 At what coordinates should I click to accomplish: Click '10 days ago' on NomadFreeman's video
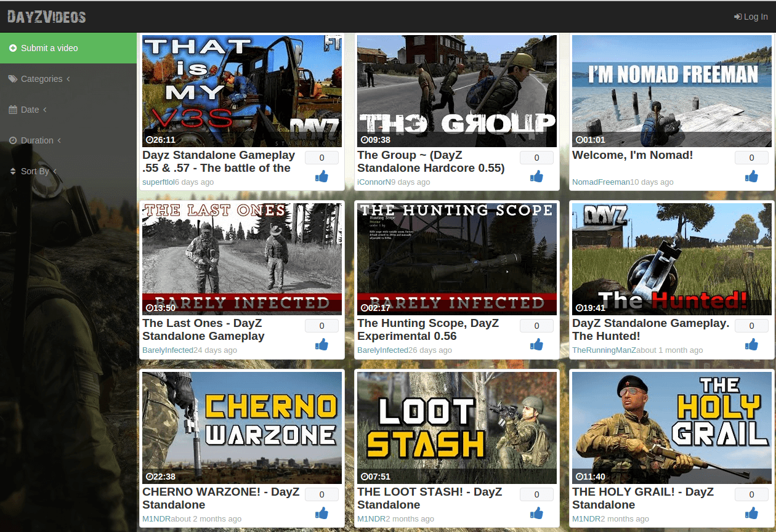[x=652, y=182]
